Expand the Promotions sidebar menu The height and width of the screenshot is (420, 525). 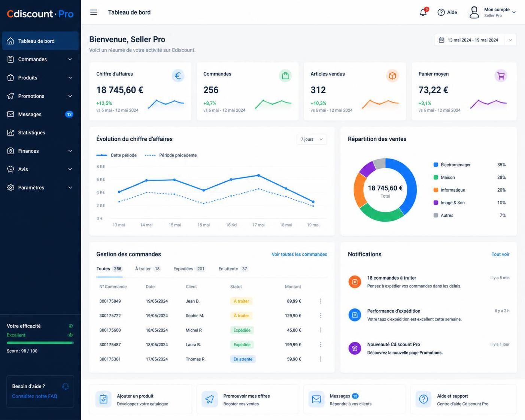point(70,96)
